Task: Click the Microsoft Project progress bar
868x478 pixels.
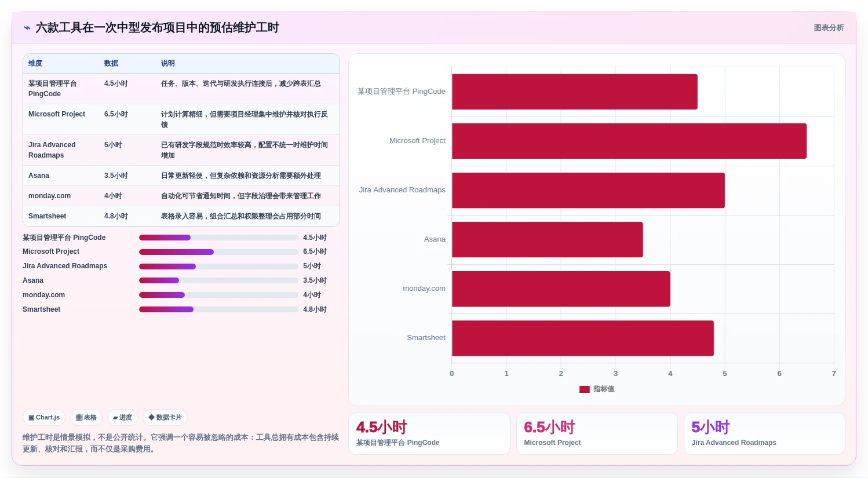Action: (218, 252)
